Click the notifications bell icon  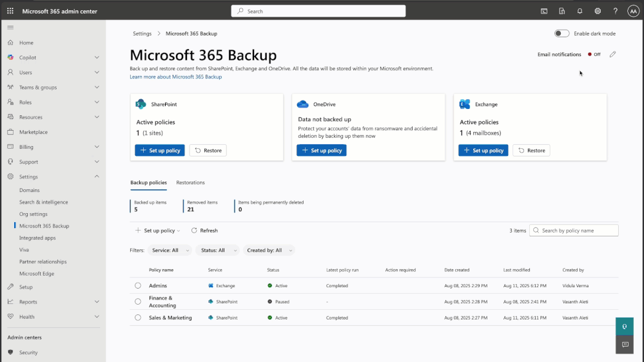(580, 11)
